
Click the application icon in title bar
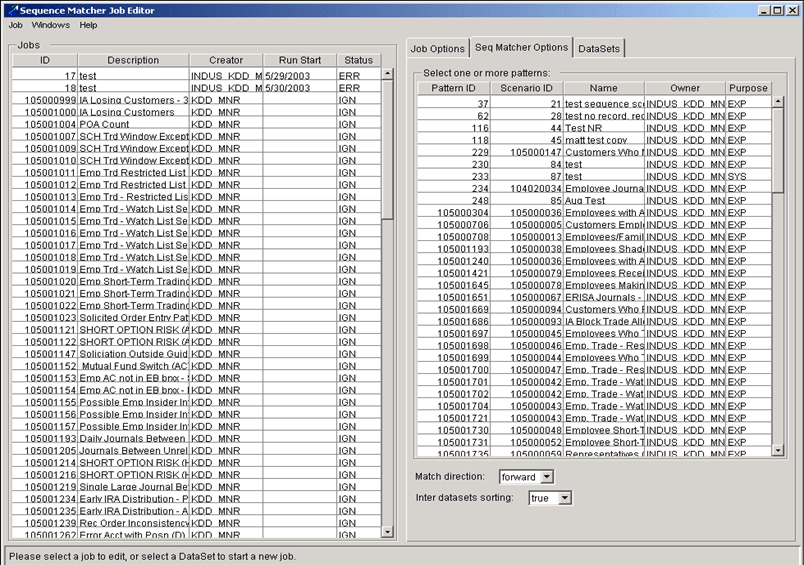pyautogui.click(x=11, y=10)
